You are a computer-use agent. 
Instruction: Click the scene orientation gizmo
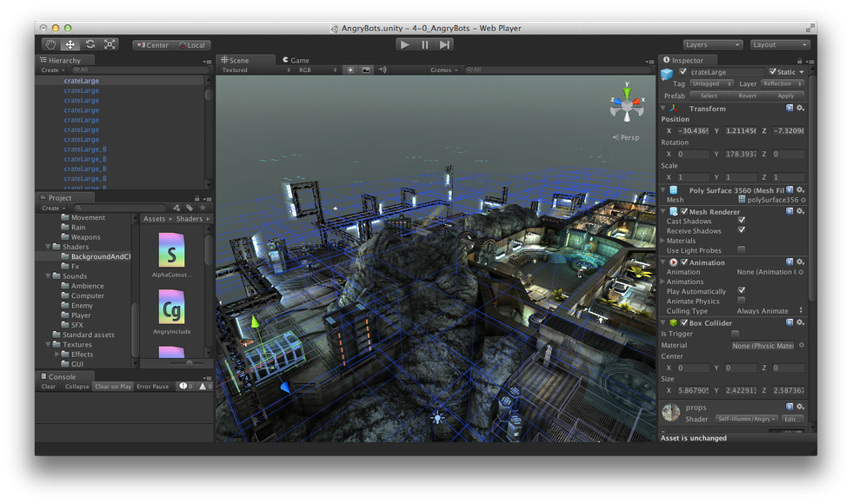[x=625, y=104]
